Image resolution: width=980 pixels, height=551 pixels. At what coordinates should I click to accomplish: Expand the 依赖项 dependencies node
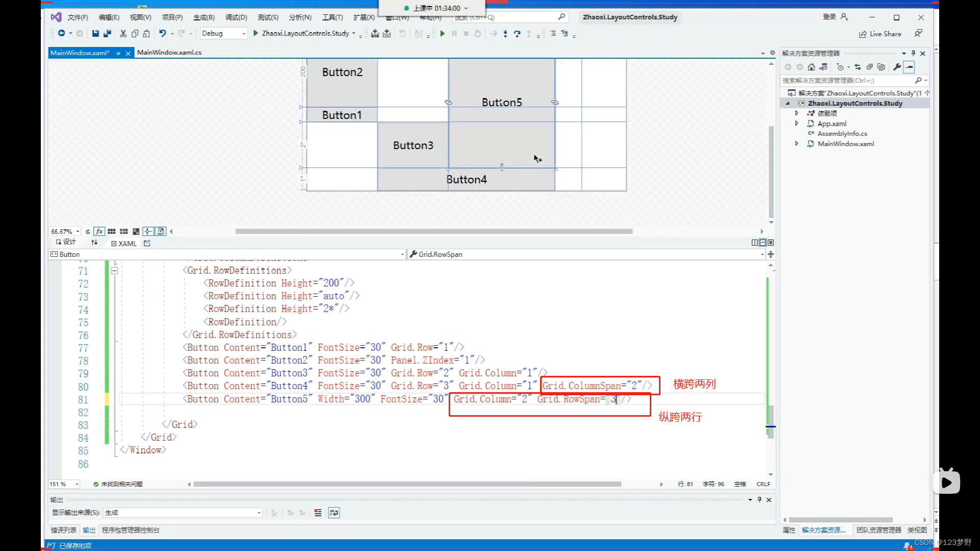coord(797,113)
